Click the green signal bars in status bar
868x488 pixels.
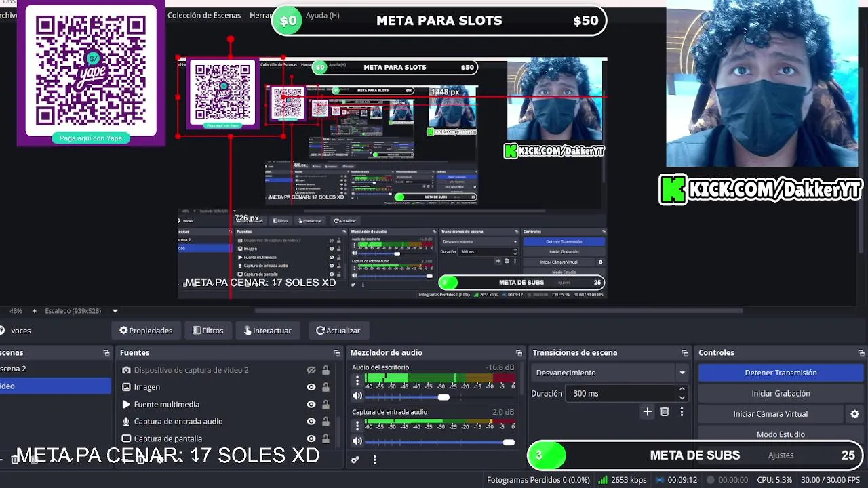pyautogui.click(x=602, y=480)
